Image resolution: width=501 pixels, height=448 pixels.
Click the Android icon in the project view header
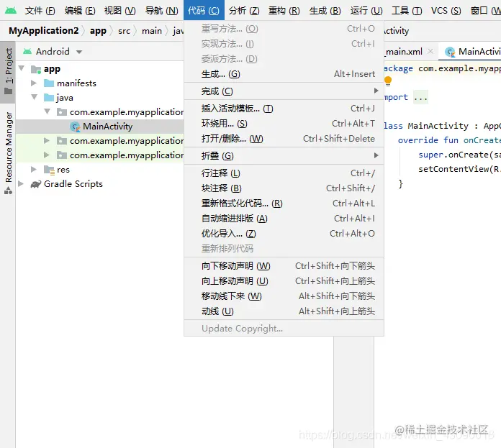27,51
